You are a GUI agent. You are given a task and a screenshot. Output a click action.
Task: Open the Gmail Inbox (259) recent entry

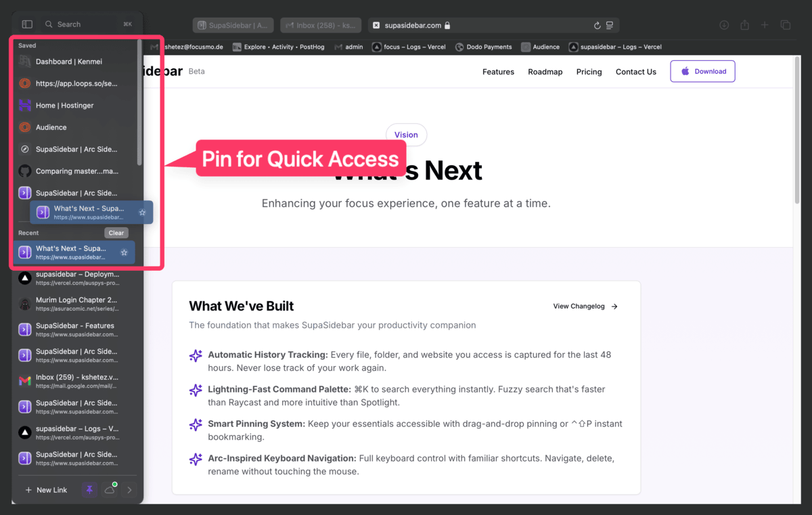tap(76, 381)
